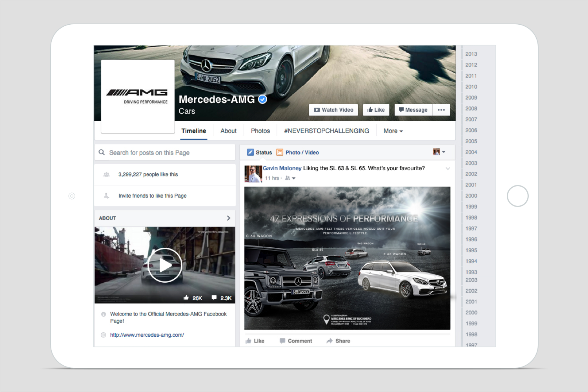
Task: Jump to 2004 in the timeline
Action: click(x=471, y=152)
